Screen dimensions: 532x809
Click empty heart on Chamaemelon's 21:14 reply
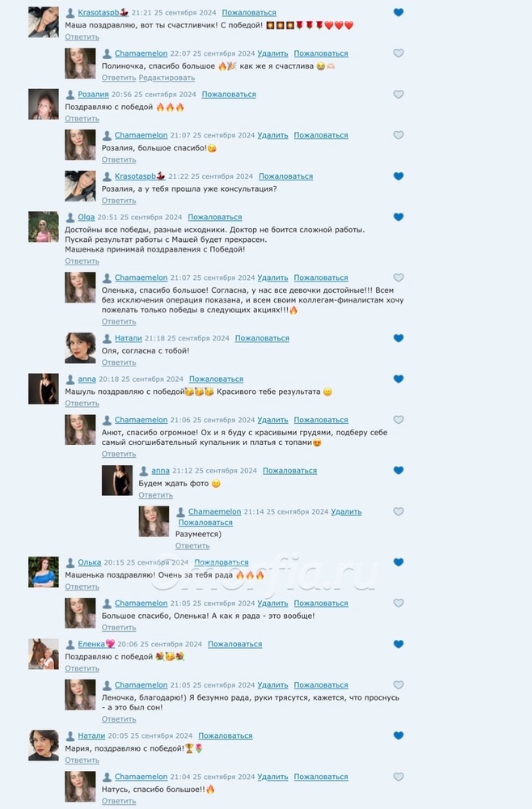point(398,512)
